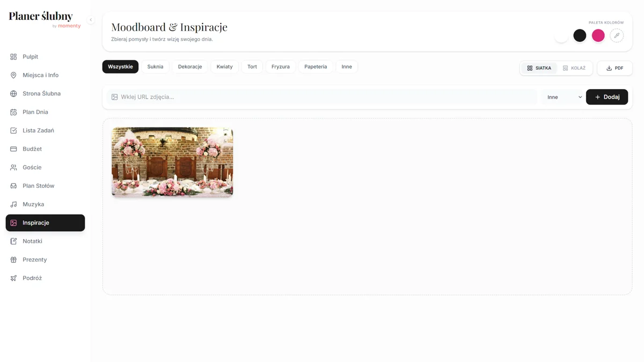This screenshot has height=362, width=644.
Task: Enable the Suknia category filter
Action: pos(155,67)
